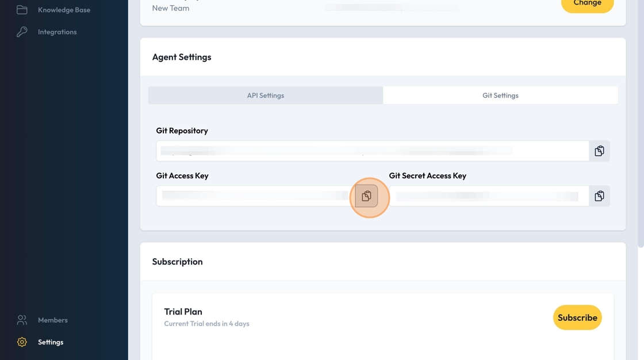Go to Members page in sidebar
This screenshot has height=360, width=644.
click(52, 320)
